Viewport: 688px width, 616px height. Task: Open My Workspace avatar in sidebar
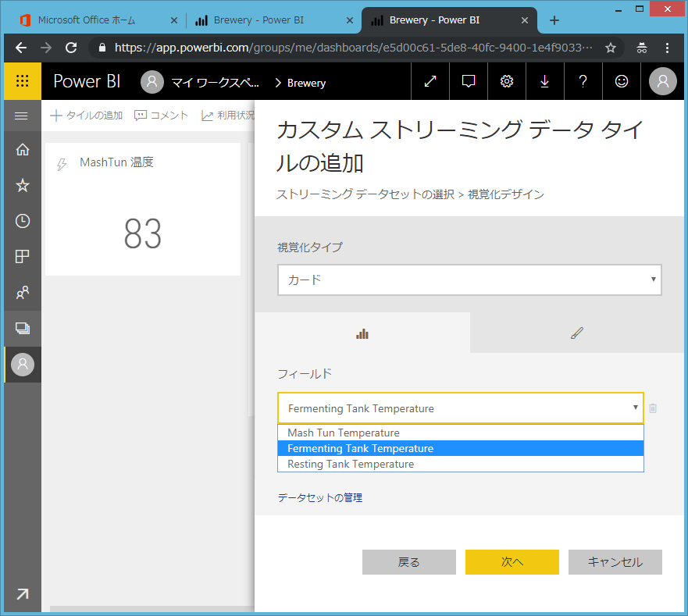click(x=23, y=364)
